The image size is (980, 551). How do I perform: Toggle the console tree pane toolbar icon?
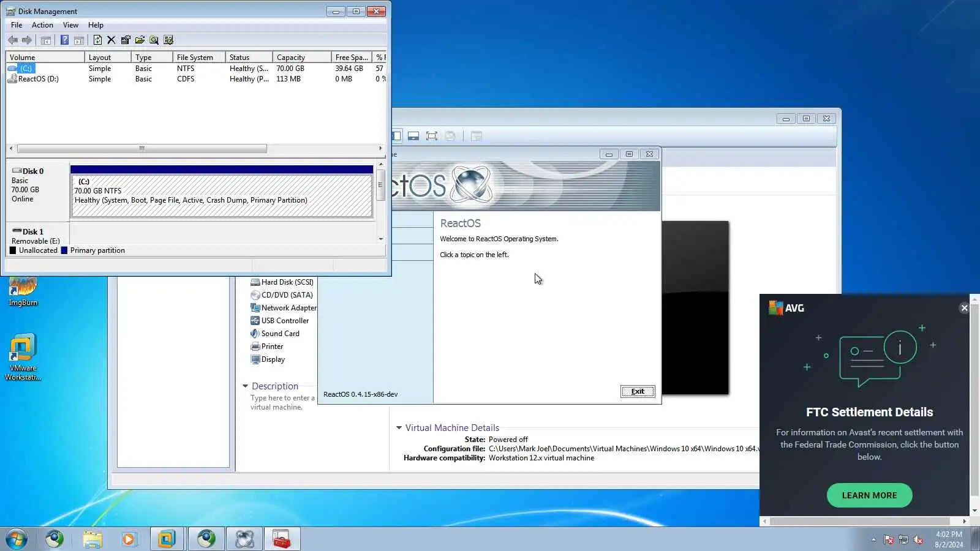click(45, 40)
